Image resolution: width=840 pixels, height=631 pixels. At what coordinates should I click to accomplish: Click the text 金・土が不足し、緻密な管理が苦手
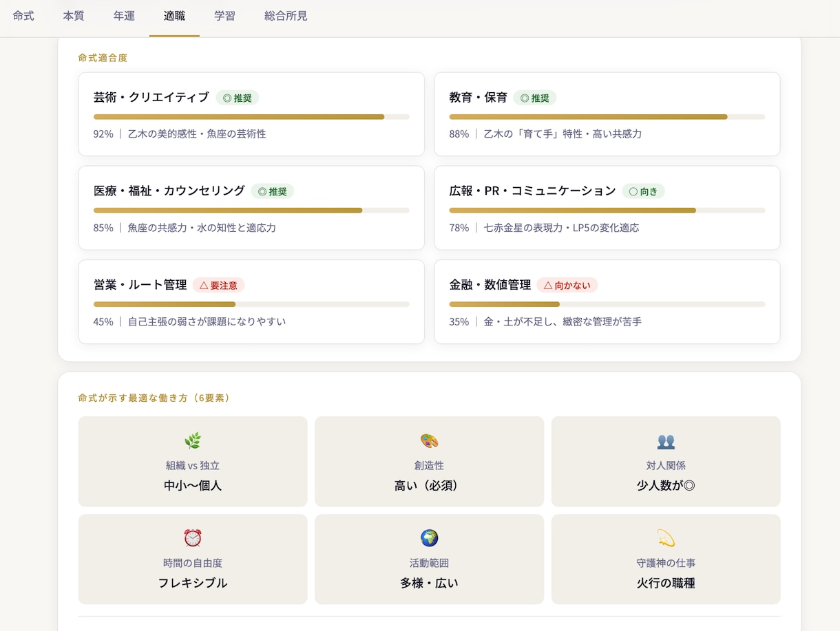563,321
